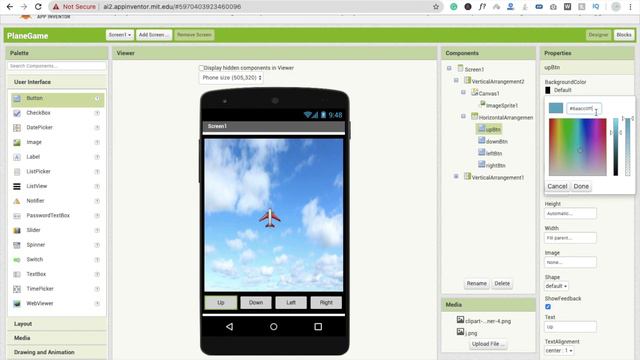Collapse the HorizontalArrangement tree node
Viewport: 640px width, 360px height.
click(463, 116)
